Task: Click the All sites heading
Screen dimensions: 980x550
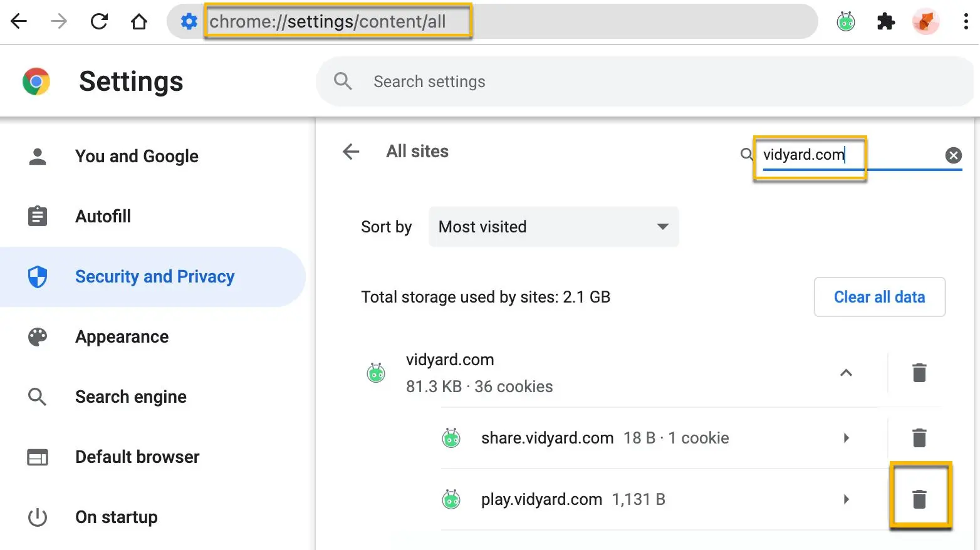Action: coord(417,152)
